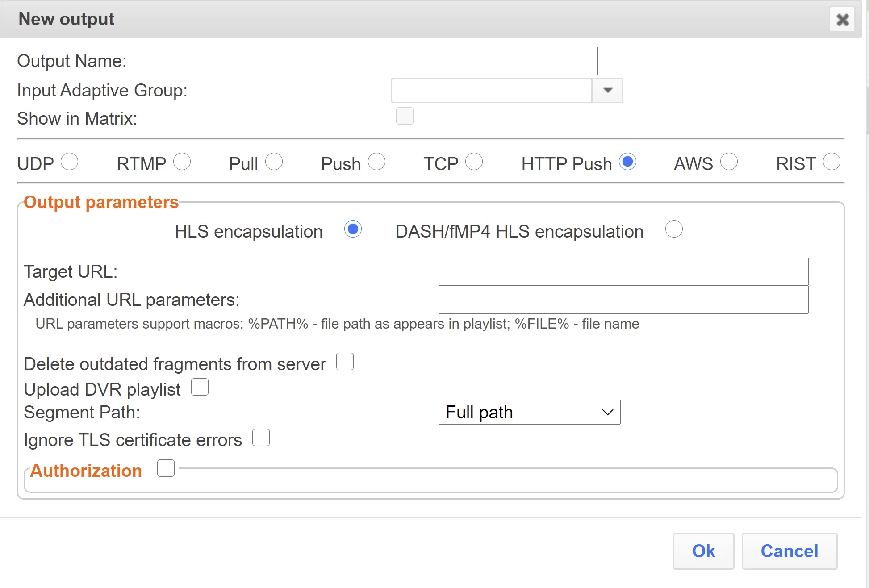Screen dimensions: 869x588
Task: Confirm with the Ok button
Action: click(x=704, y=551)
